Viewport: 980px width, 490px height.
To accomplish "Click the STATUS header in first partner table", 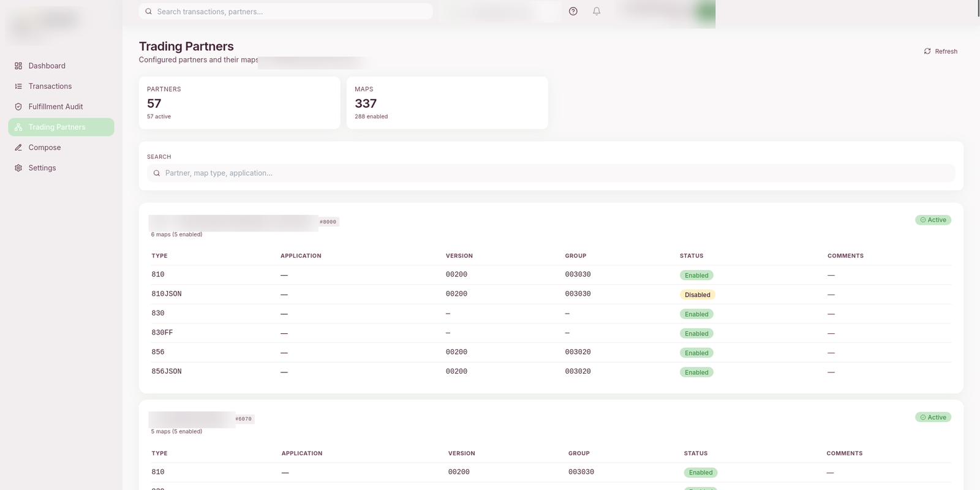I will click(x=692, y=256).
